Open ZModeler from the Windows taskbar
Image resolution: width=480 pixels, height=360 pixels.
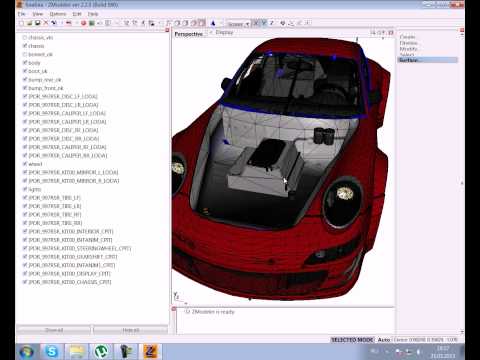150,351
